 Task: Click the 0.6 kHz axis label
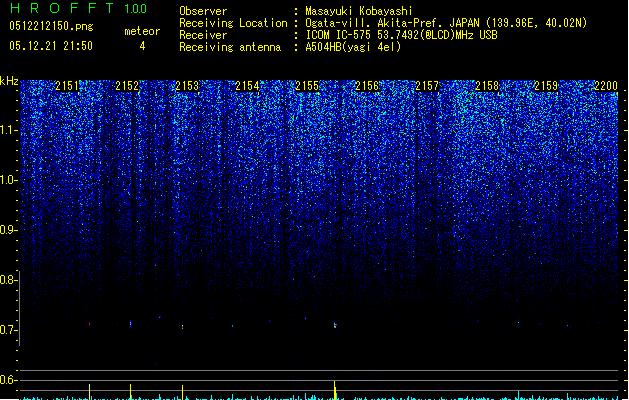(x=9, y=380)
